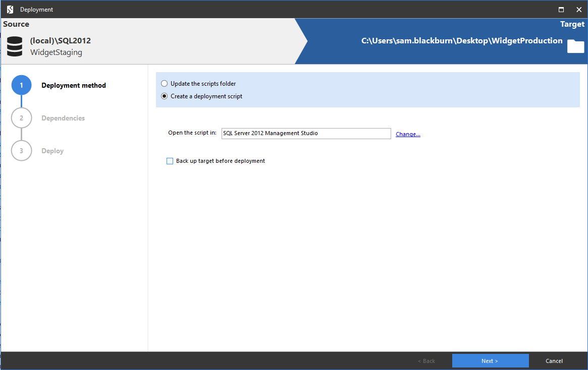Click the Dependencies step label

[x=63, y=118]
